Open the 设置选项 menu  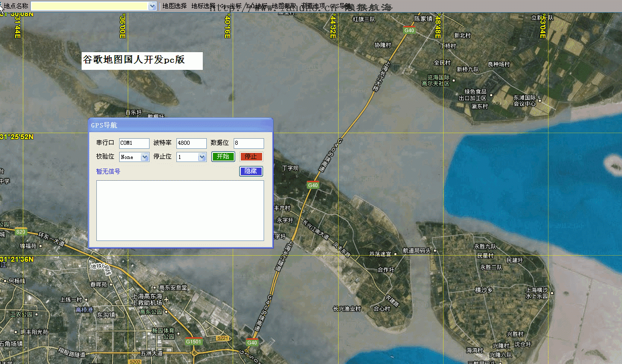pos(313,6)
